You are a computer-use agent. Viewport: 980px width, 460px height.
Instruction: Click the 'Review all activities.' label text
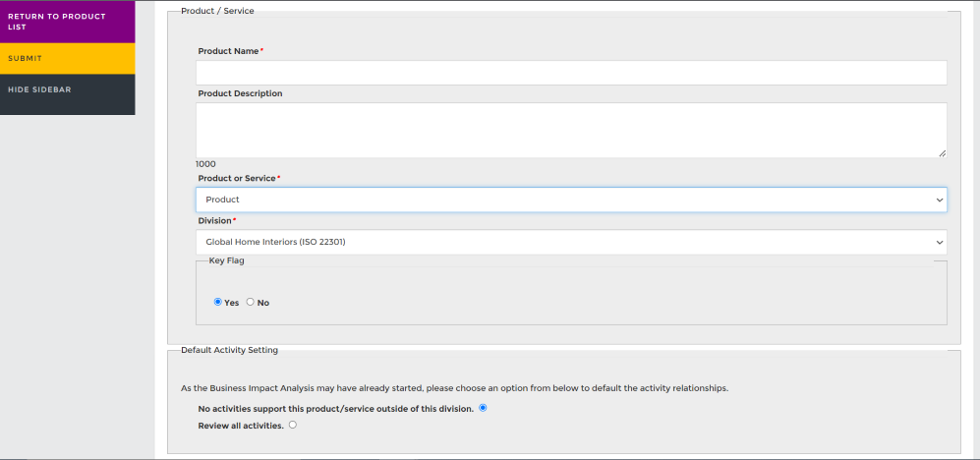click(241, 426)
